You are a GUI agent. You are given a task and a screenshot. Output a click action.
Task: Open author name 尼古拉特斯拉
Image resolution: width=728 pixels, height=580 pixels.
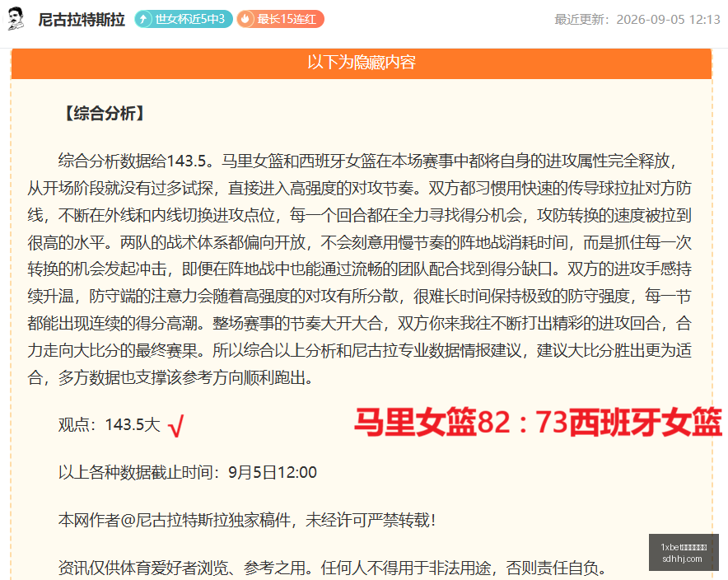[82, 20]
